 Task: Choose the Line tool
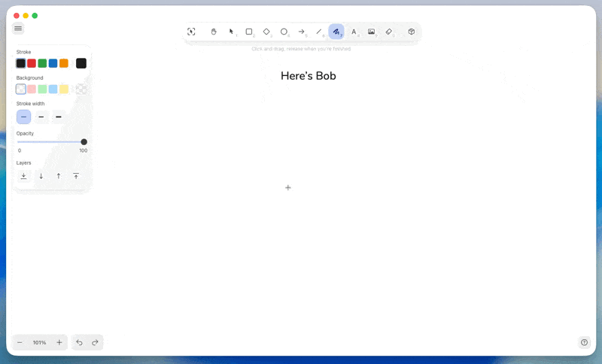319,32
